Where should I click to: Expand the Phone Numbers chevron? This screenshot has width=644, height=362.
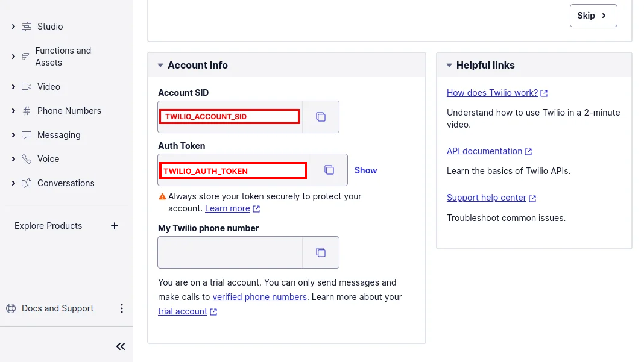click(x=13, y=111)
